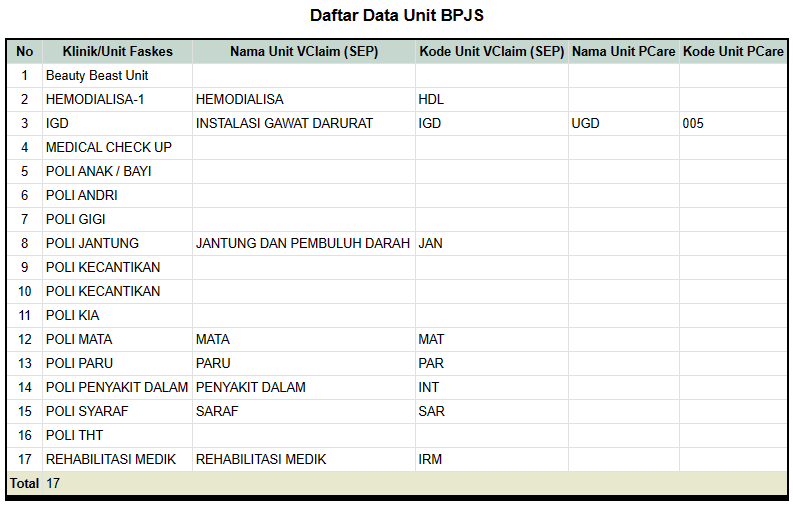
Task: Click row number '15' in No column
Action: point(25,411)
